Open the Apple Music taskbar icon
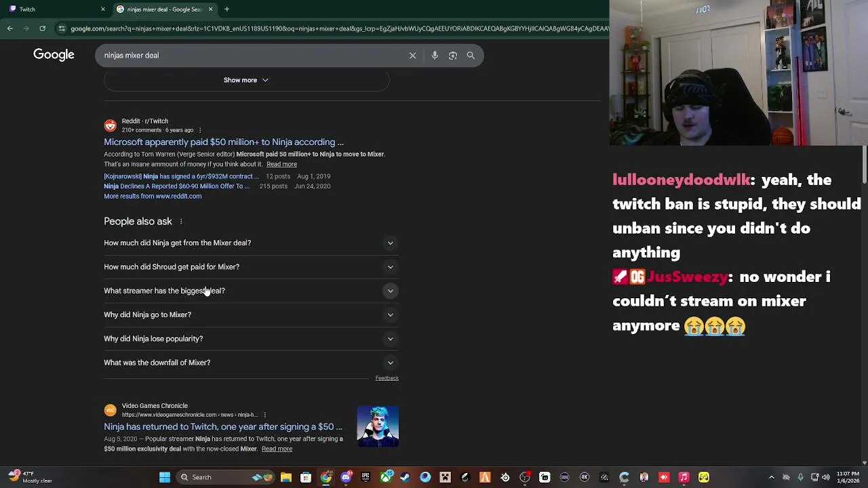 684,477
